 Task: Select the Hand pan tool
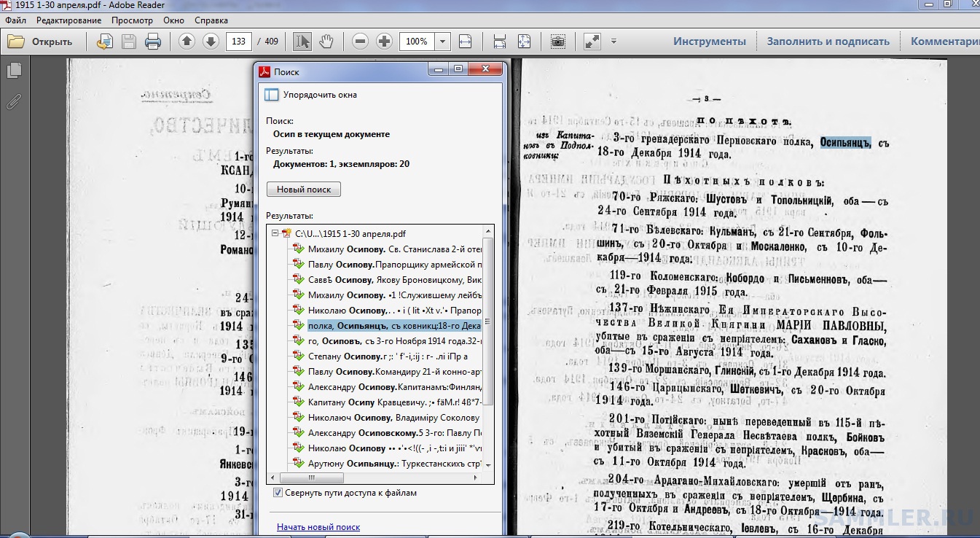326,42
